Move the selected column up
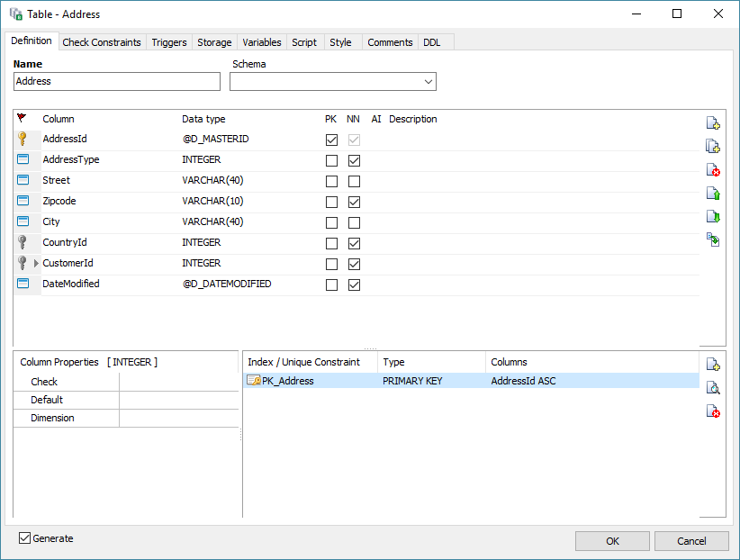Viewport: 740px width, 560px height. click(x=713, y=193)
